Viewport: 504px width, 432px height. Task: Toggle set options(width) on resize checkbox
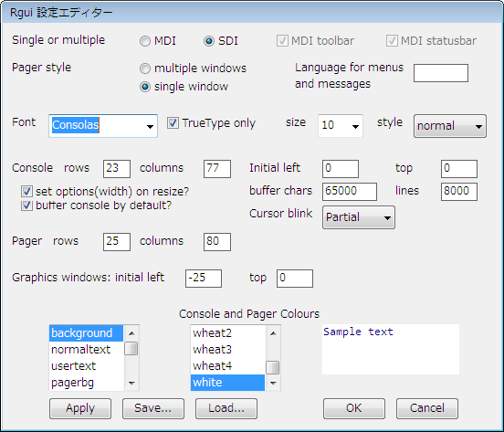[26, 192]
